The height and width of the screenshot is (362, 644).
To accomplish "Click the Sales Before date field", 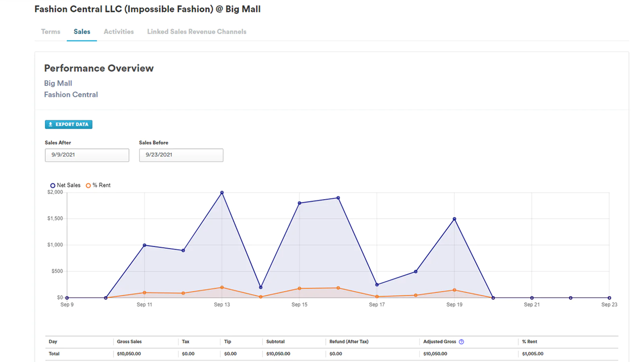I will [x=181, y=155].
